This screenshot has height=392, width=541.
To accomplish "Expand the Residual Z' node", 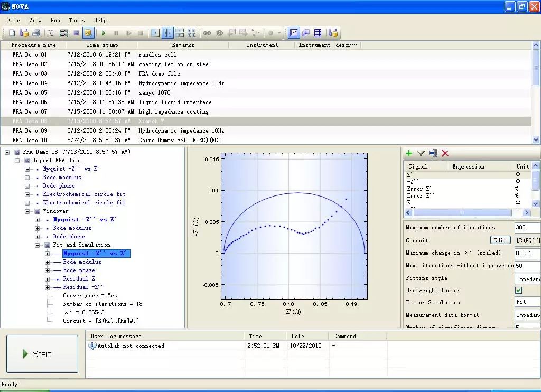I will 47,279.
